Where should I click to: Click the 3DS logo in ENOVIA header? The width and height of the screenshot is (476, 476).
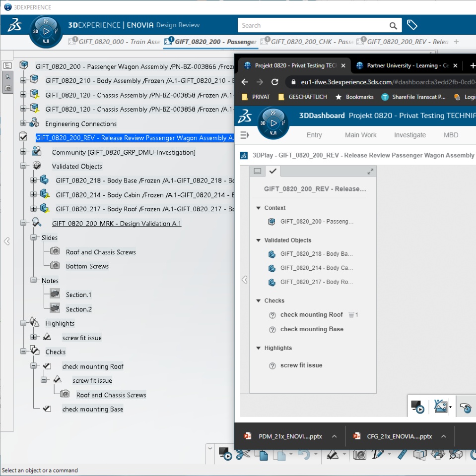click(14, 25)
